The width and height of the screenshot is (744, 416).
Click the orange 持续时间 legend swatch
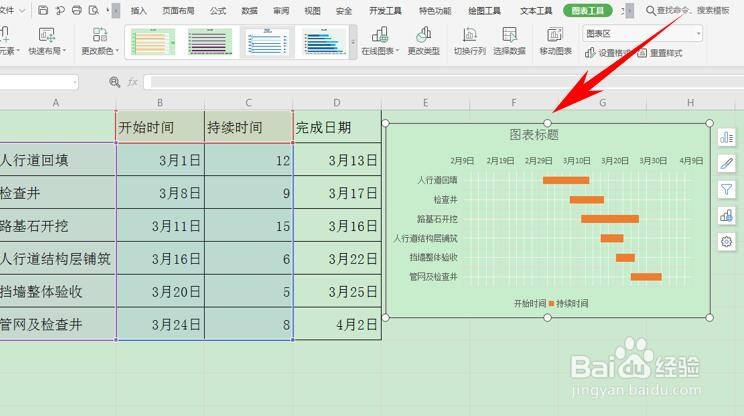(x=551, y=303)
